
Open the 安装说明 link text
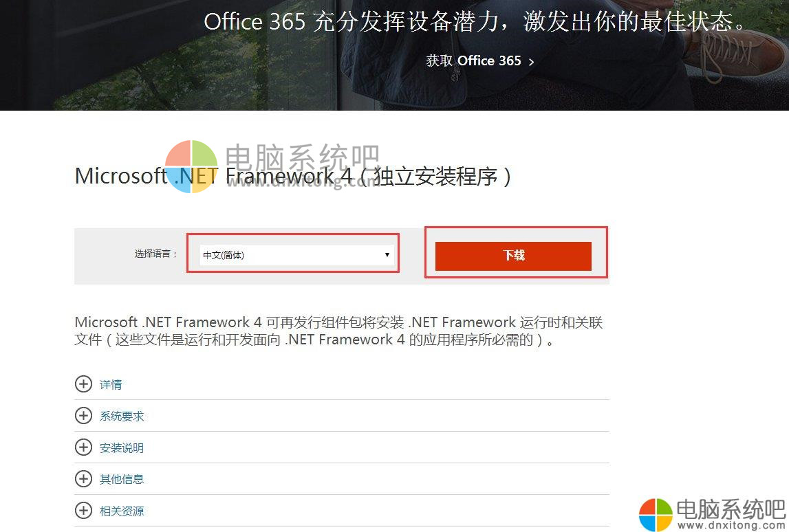pyautogui.click(x=122, y=448)
